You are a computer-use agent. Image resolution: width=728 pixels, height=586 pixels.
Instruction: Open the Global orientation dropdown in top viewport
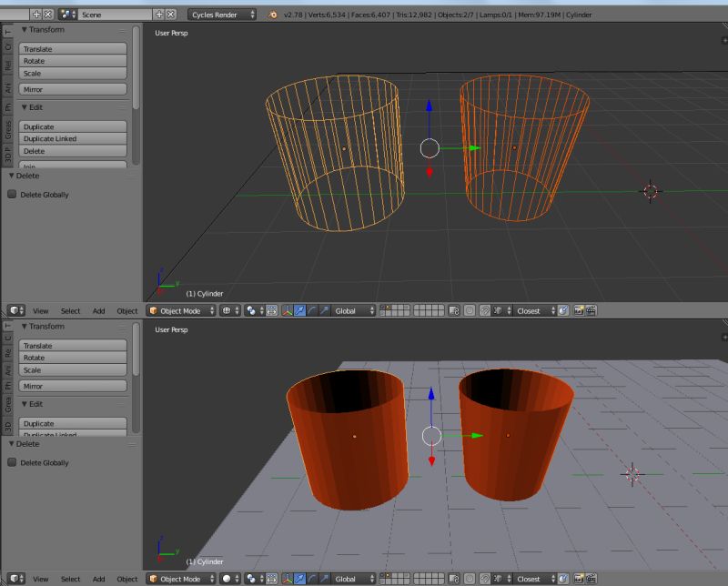[353, 311]
